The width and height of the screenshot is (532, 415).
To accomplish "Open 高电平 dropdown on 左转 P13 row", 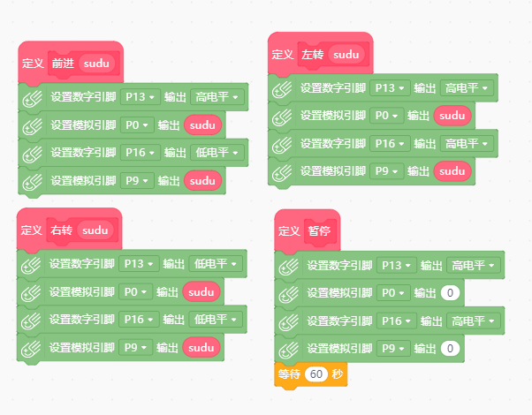I will tap(467, 88).
